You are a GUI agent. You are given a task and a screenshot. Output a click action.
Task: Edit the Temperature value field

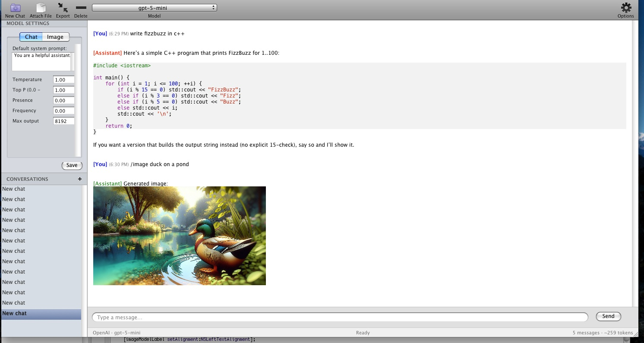pos(64,80)
